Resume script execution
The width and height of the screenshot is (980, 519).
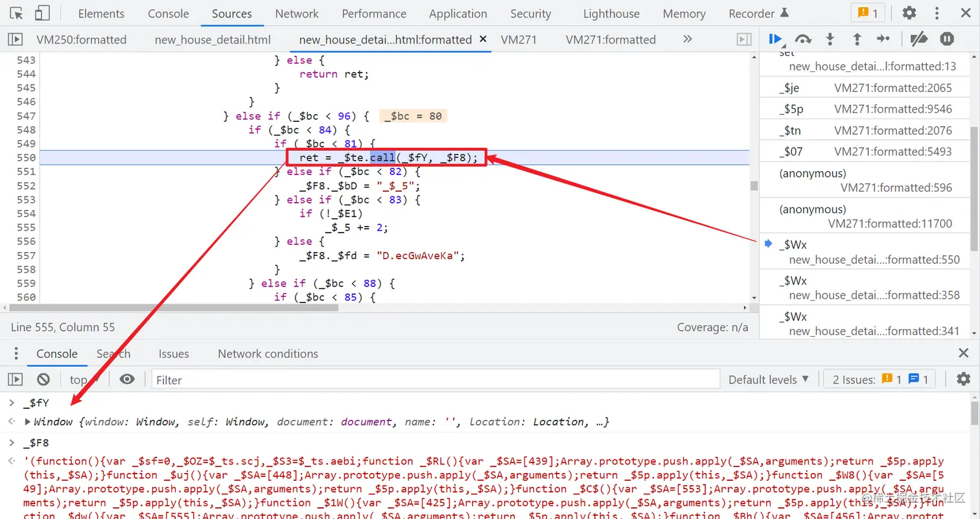click(776, 40)
